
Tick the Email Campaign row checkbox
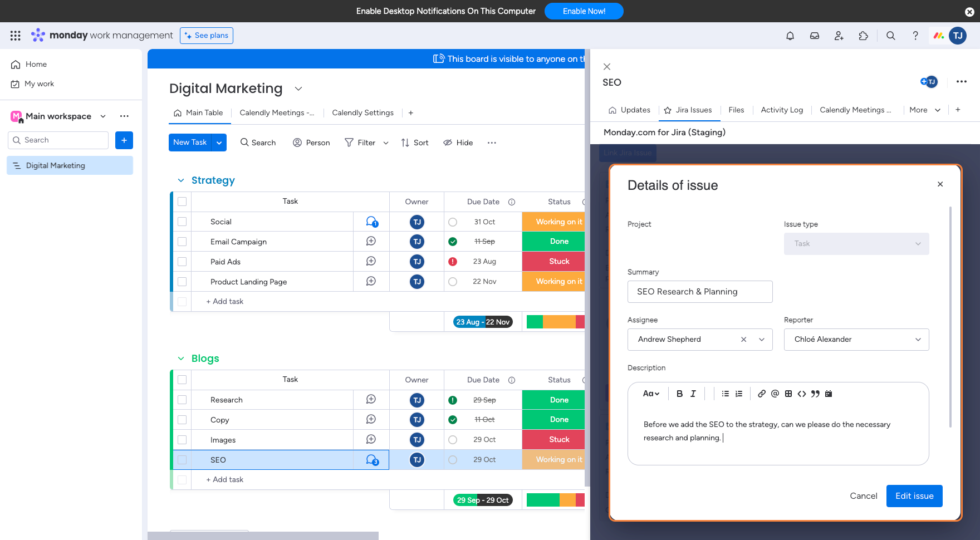pyautogui.click(x=182, y=242)
